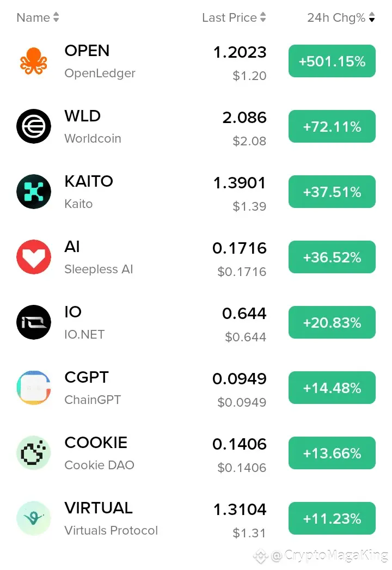Sort by Last Price column header
Image resolution: width=392 pixels, height=570 pixels.
click(234, 17)
